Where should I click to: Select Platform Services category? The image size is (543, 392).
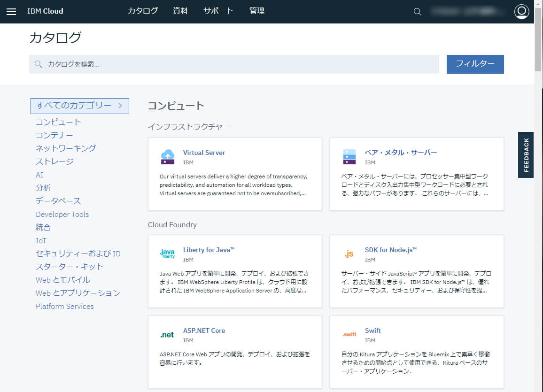(x=65, y=306)
